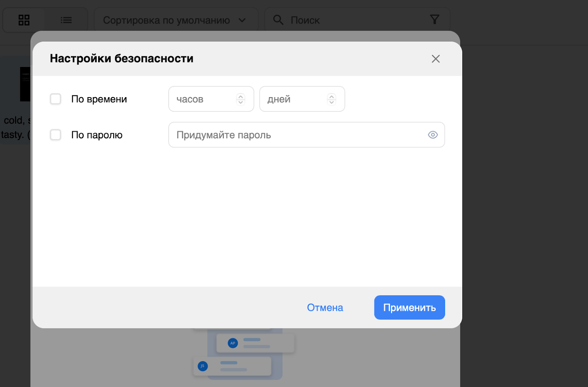Decrement the дней value with the stepper

[x=332, y=102]
